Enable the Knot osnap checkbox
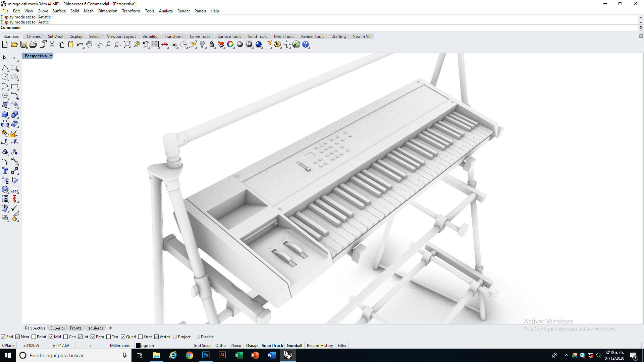Screen dimensions: 644x362 point(141,337)
